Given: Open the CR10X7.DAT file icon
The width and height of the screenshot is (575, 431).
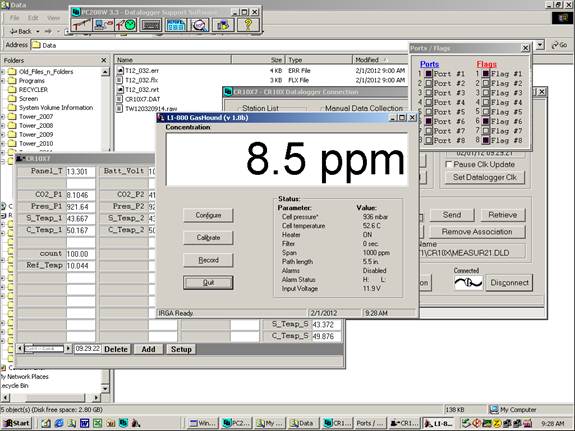Looking at the screenshot, I should tap(120, 99).
